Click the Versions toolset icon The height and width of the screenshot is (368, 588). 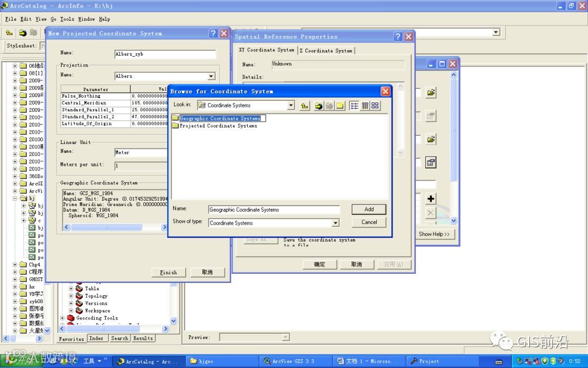point(79,304)
